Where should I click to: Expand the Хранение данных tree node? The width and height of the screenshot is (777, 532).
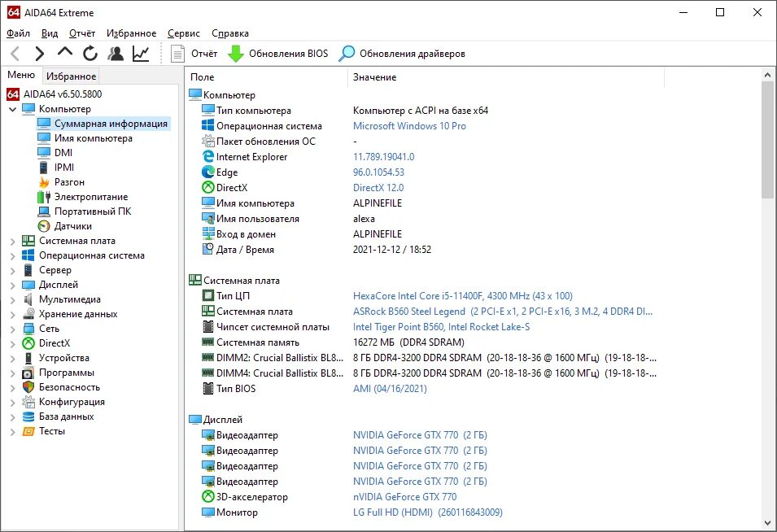13,315
